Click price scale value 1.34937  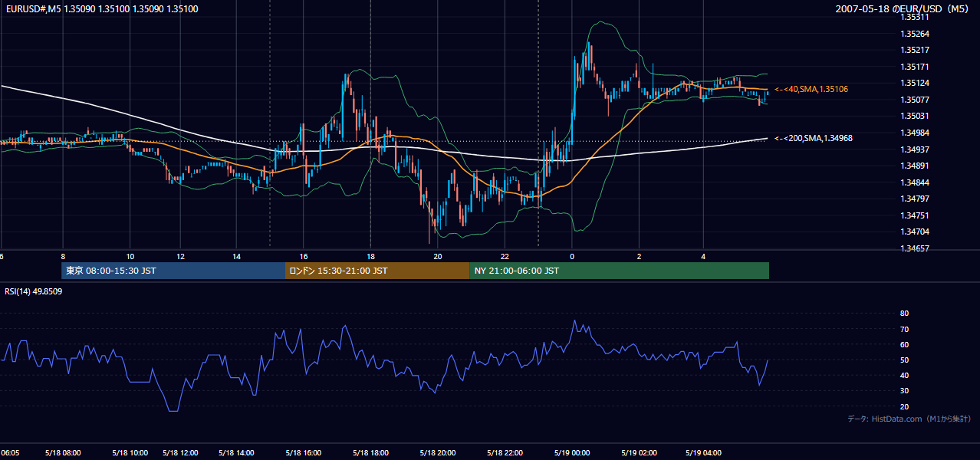pos(915,149)
